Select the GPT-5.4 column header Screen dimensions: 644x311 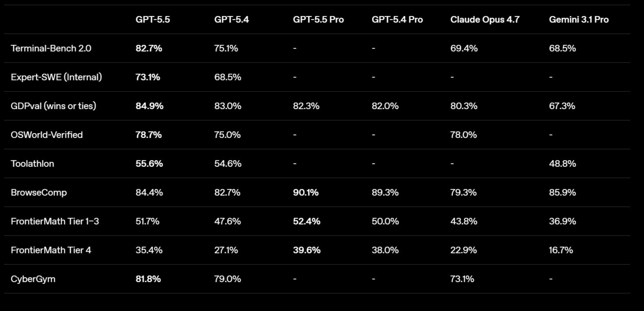(x=231, y=20)
